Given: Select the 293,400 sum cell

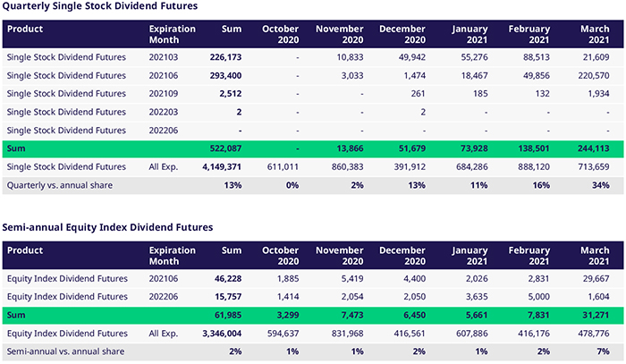Looking at the screenshot, I should pyautogui.click(x=224, y=76).
